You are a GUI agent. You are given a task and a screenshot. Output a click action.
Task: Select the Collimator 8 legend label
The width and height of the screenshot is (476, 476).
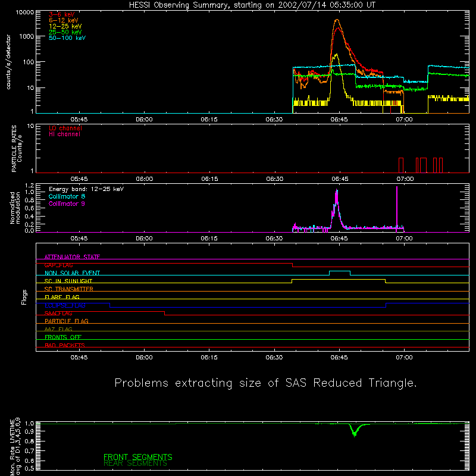(67, 196)
